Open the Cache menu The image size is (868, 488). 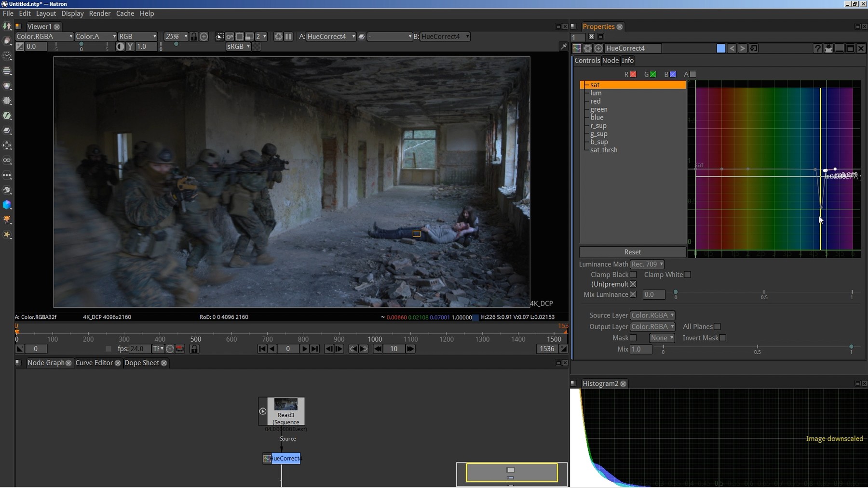[x=125, y=13]
